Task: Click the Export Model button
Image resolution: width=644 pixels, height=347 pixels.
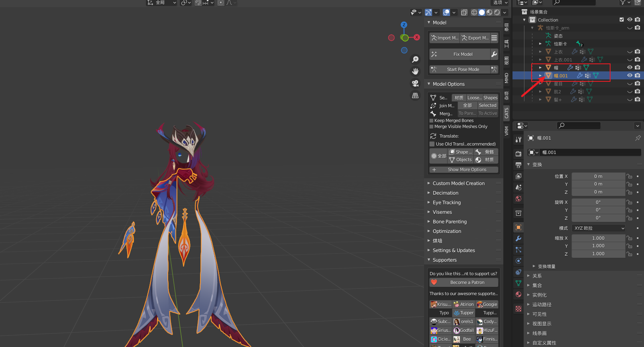Action: (475, 38)
